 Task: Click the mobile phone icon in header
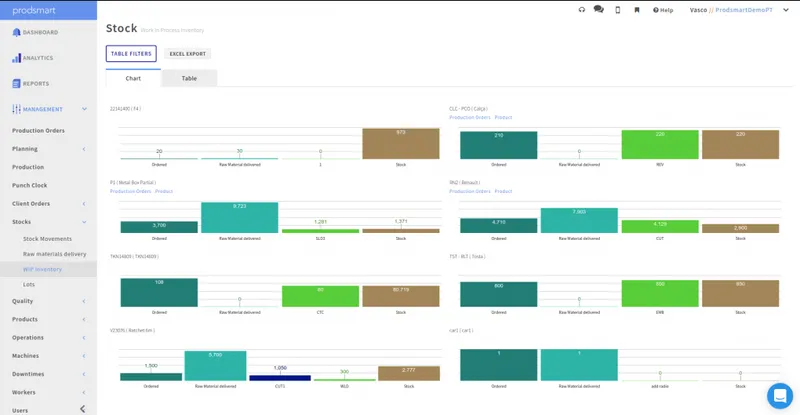(617, 10)
